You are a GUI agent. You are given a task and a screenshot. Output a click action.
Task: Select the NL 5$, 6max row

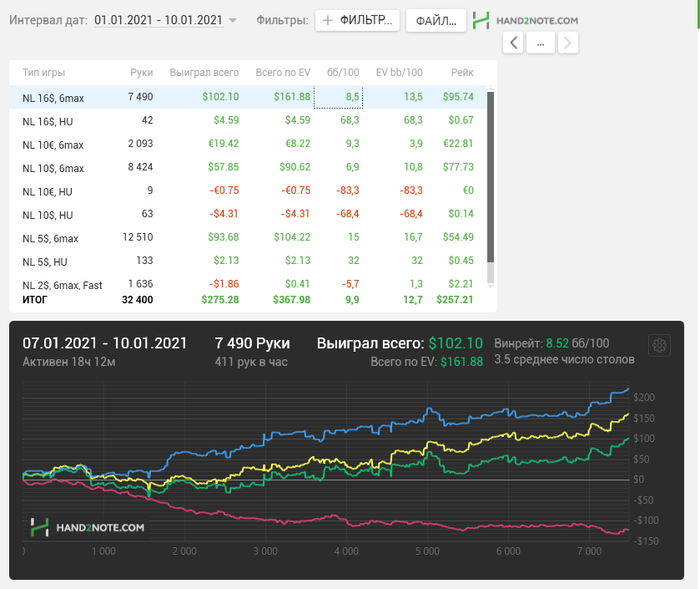[247, 238]
